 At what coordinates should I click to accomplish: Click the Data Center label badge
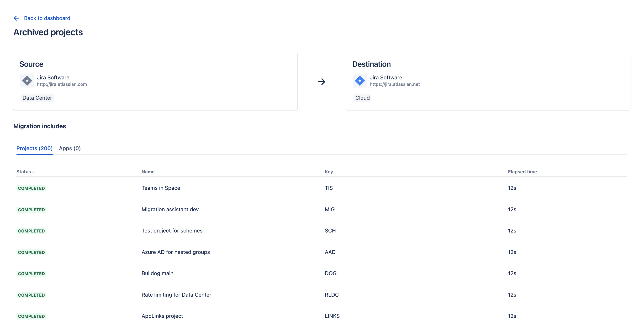(37, 98)
